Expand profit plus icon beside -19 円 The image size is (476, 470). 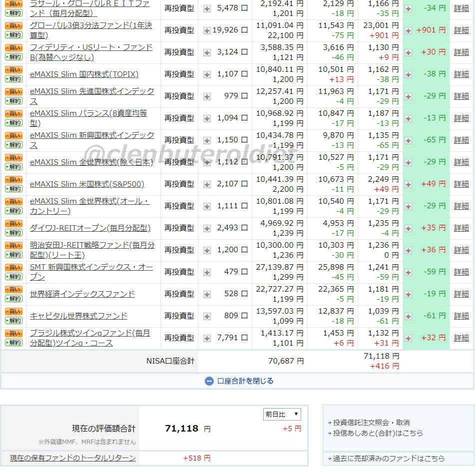point(409,295)
